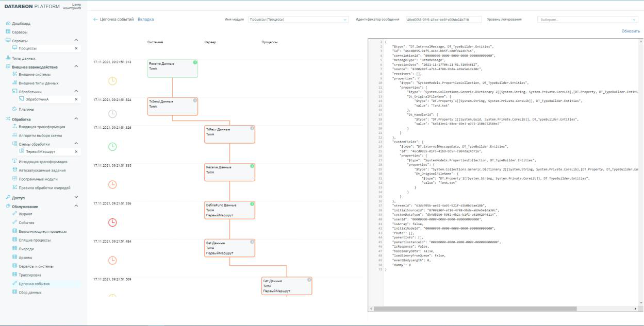Click green info icon on Receive СистемаA node

point(195,63)
